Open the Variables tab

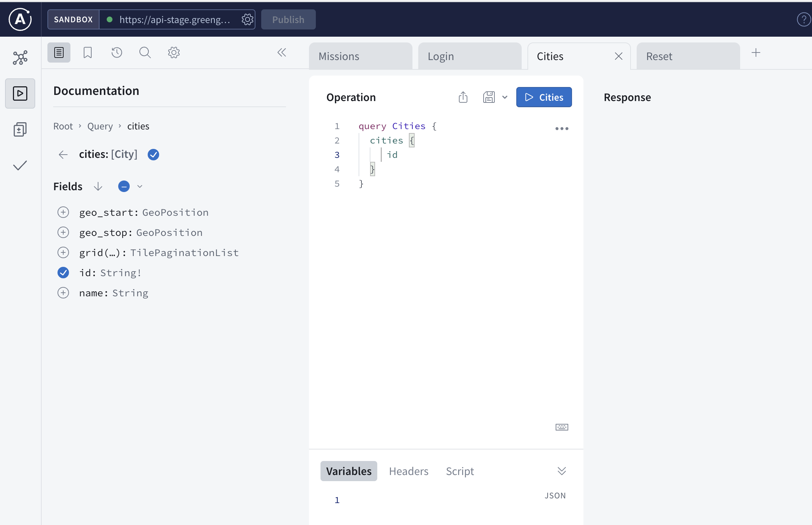[349, 471]
